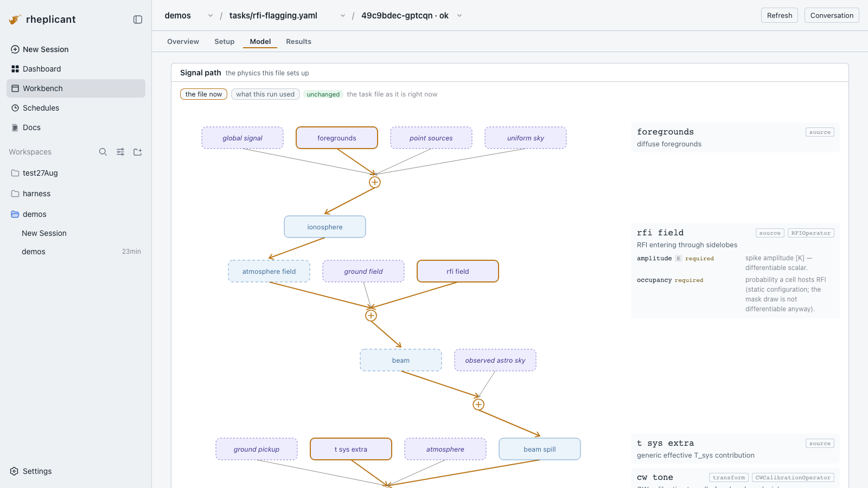868x488 pixels.
Task: Add a new workspace folder icon
Action: click(x=138, y=152)
